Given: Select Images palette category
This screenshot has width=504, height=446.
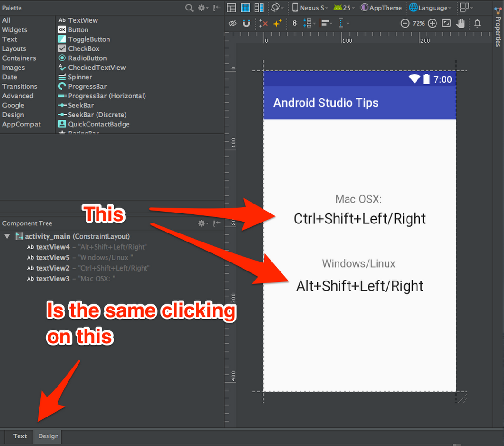Looking at the screenshot, I should pos(13,68).
